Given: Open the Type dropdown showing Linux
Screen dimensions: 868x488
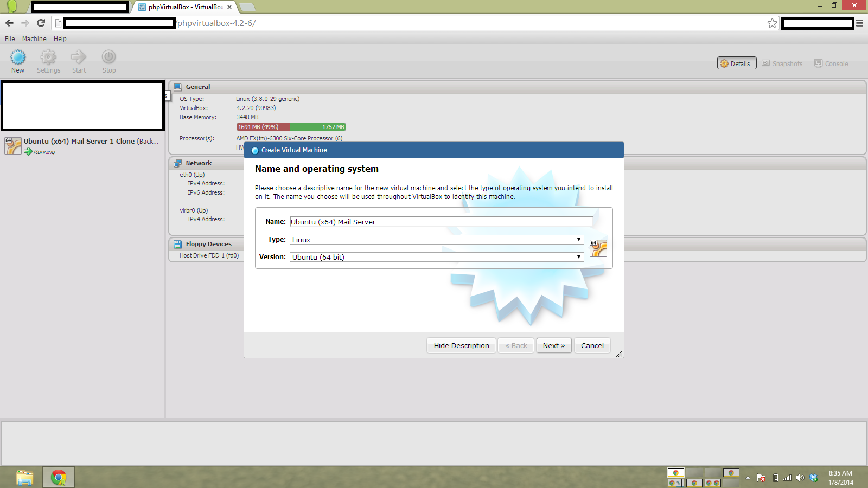Looking at the screenshot, I should tap(437, 240).
